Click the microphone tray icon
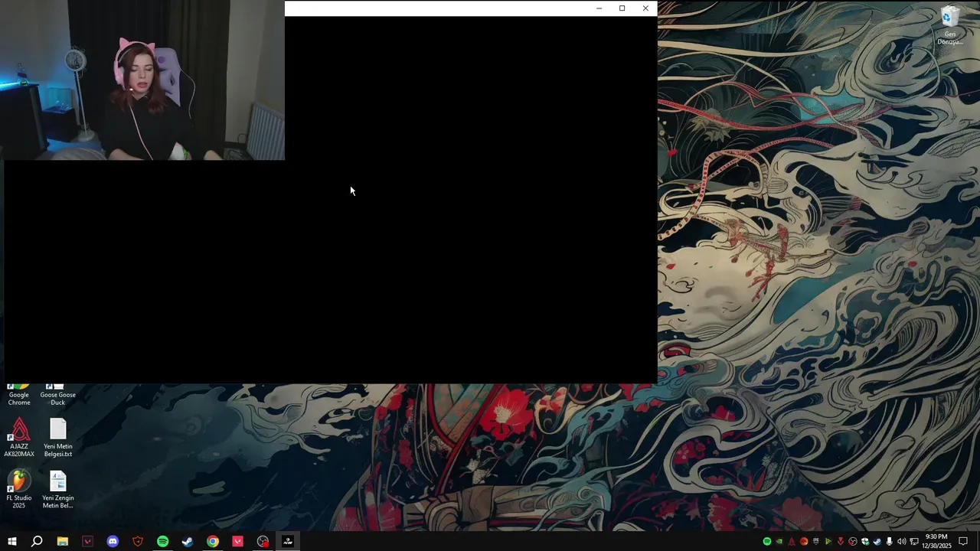 (x=889, y=541)
